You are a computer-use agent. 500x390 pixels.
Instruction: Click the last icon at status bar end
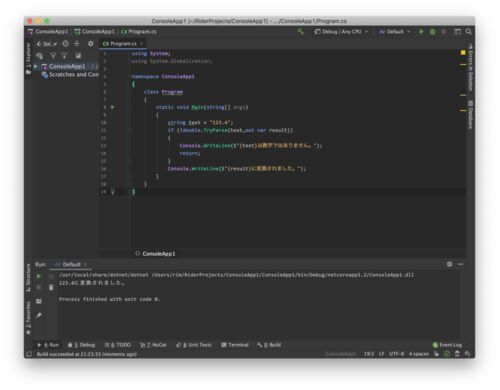click(468, 354)
